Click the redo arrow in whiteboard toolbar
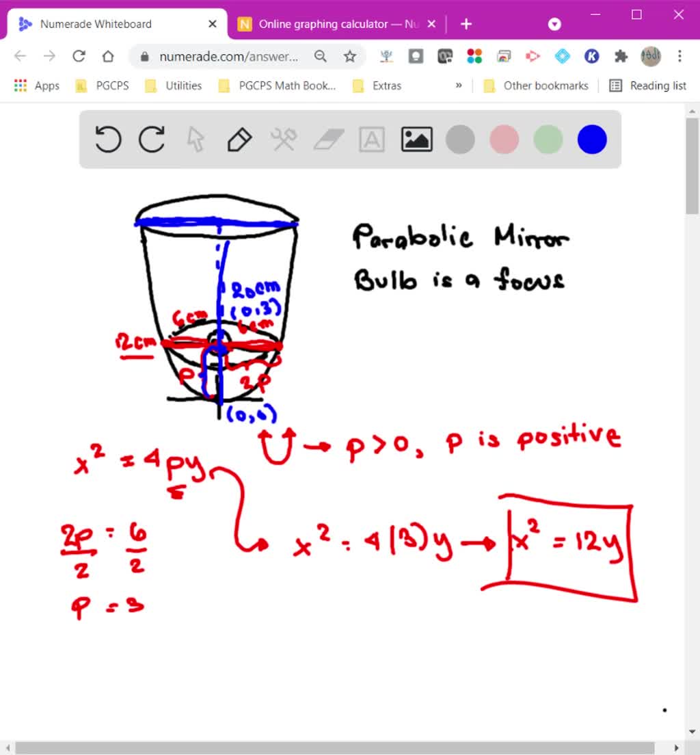The height and width of the screenshot is (755, 700). 152,140
